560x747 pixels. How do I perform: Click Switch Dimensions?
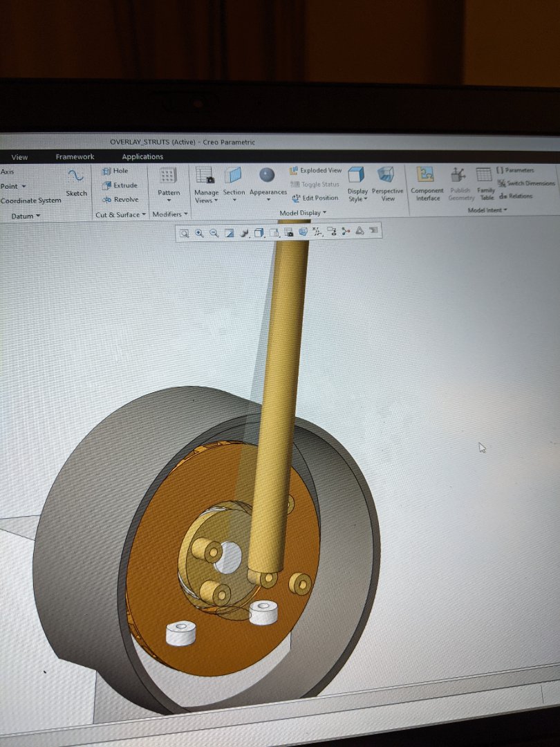[526, 183]
